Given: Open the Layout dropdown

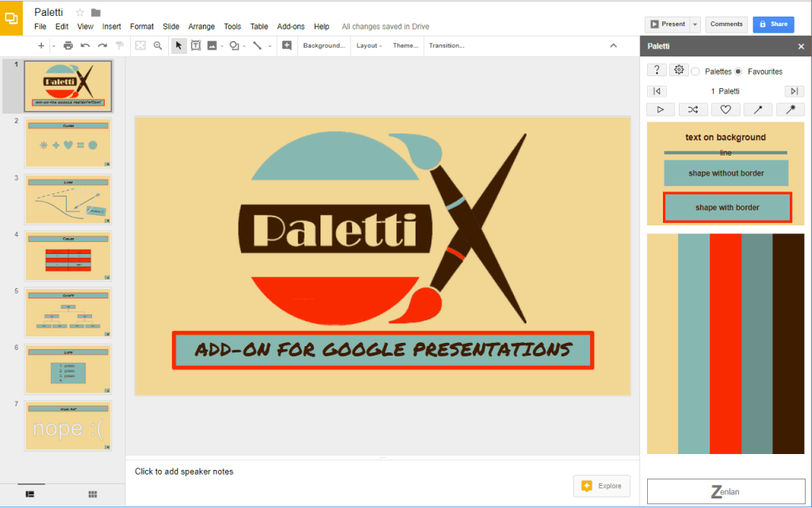Looking at the screenshot, I should tap(369, 45).
